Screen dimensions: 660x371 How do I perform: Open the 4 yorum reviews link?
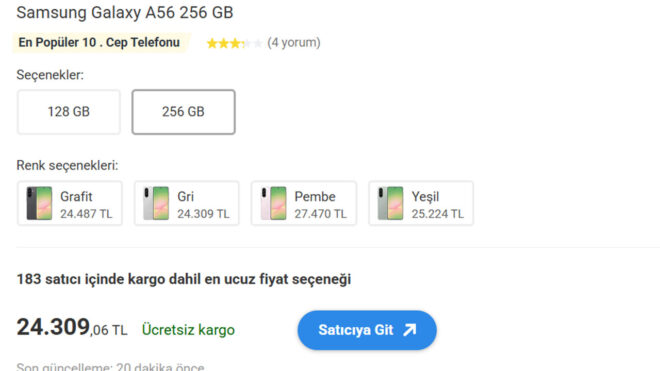click(294, 43)
